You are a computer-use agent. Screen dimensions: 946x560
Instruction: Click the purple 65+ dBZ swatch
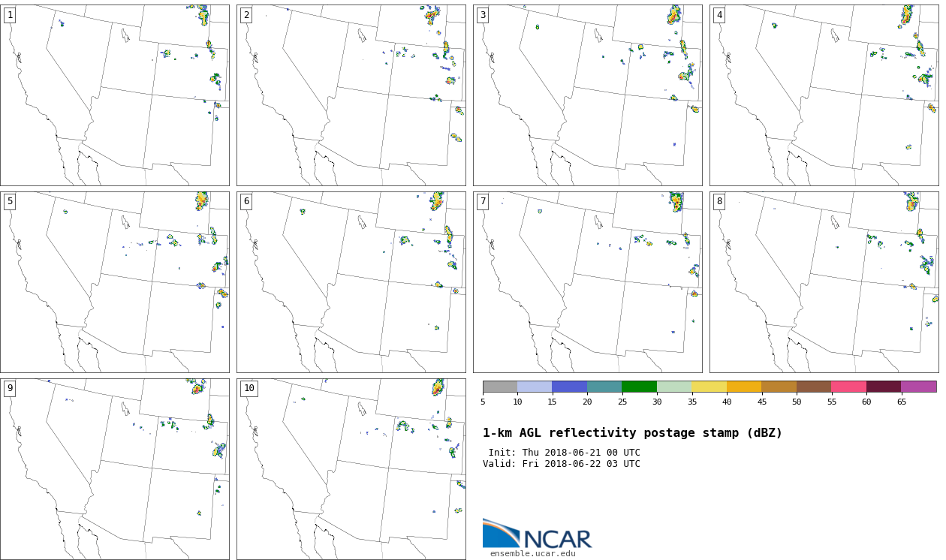(919, 387)
